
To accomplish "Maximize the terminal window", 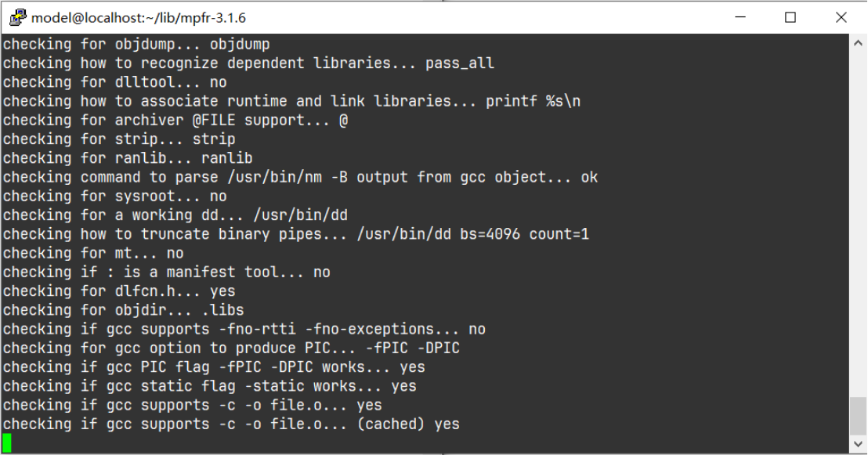I will click(x=790, y=17).
